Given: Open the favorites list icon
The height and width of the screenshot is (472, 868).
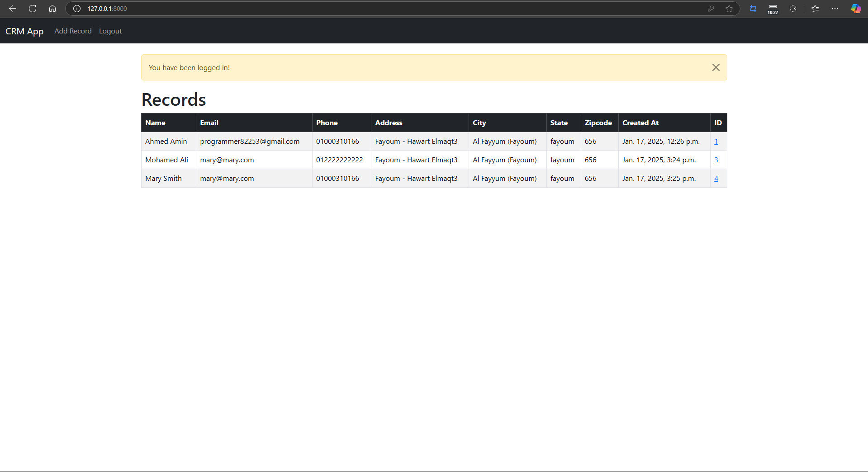Looking at the screenshot, I should tap(815, 9).
